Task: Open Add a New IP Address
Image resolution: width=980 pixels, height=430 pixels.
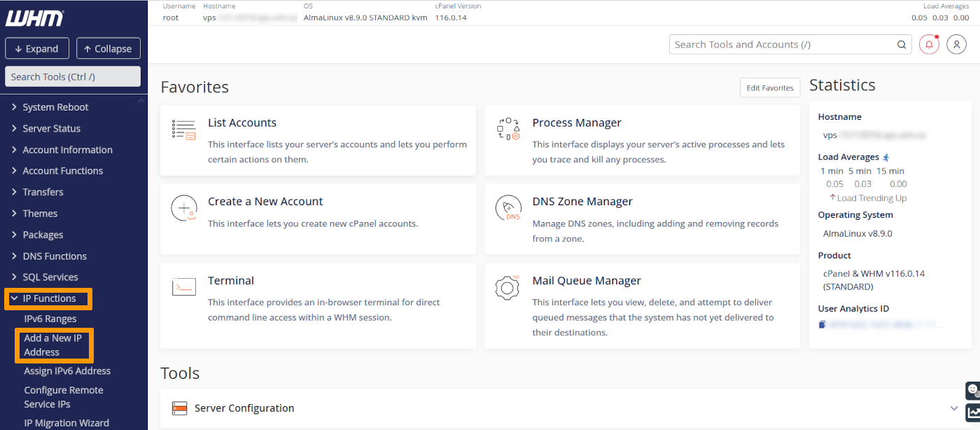Action: pyautogui.click(x=53, y=345)
